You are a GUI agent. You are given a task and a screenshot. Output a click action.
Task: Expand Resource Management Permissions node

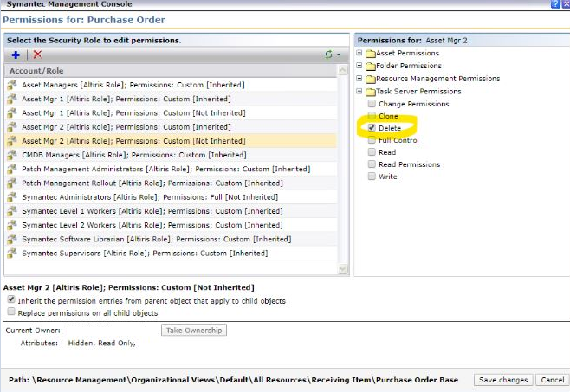point(359,79)
